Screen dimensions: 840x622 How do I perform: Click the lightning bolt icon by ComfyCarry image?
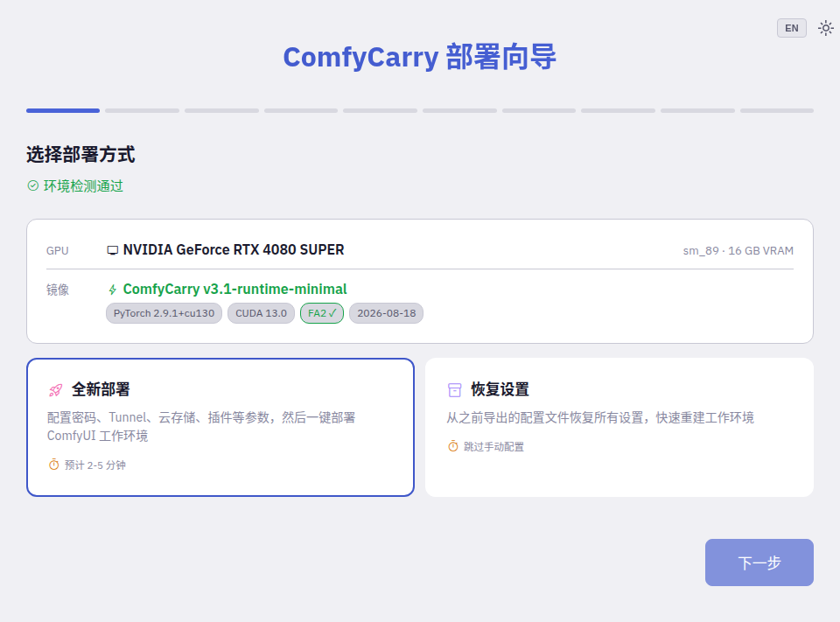coord(113,290)
